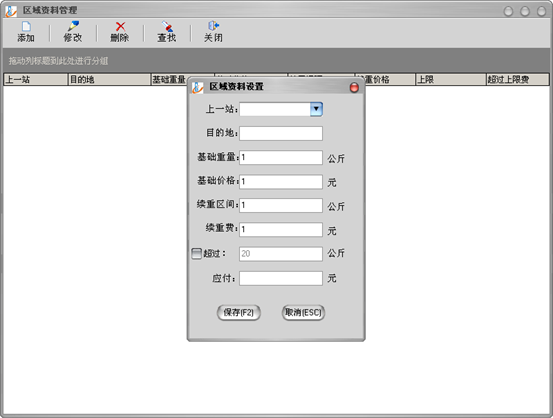553x418 pixels.
Task: Expand the 上一站 dropdown arrow
Action: click(316, 109)
